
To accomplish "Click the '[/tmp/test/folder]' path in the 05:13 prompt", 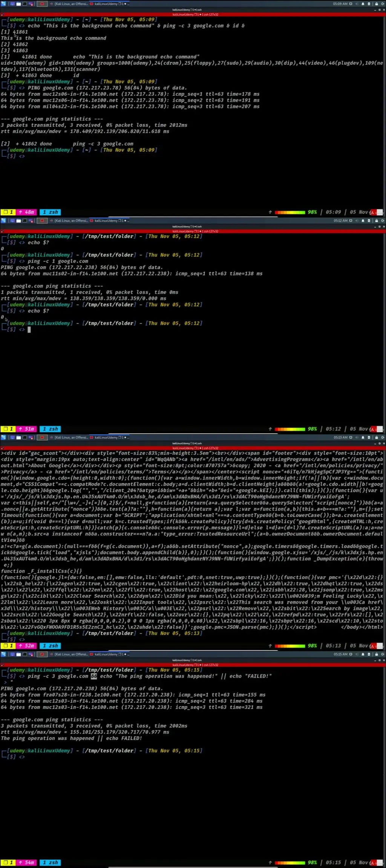I will pyautogui.click(x=109, y=633).
